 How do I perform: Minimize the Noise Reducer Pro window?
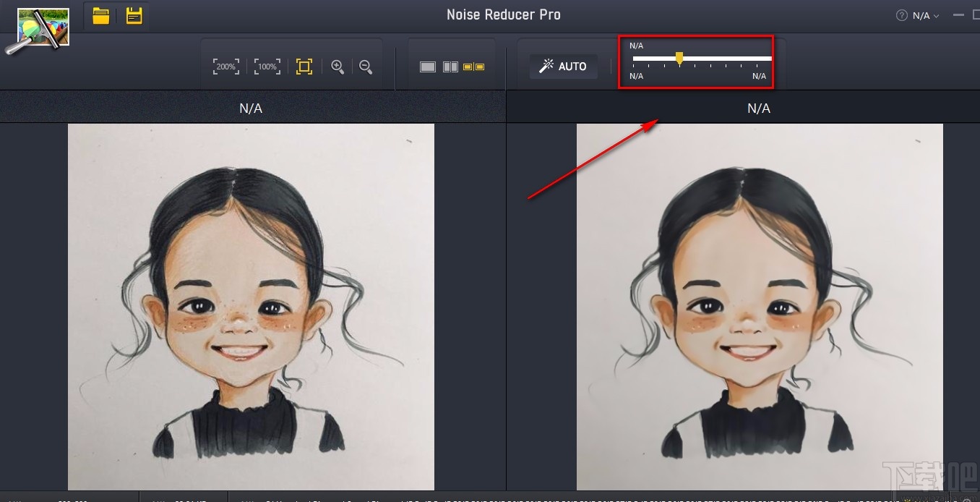tap(958, 15)
